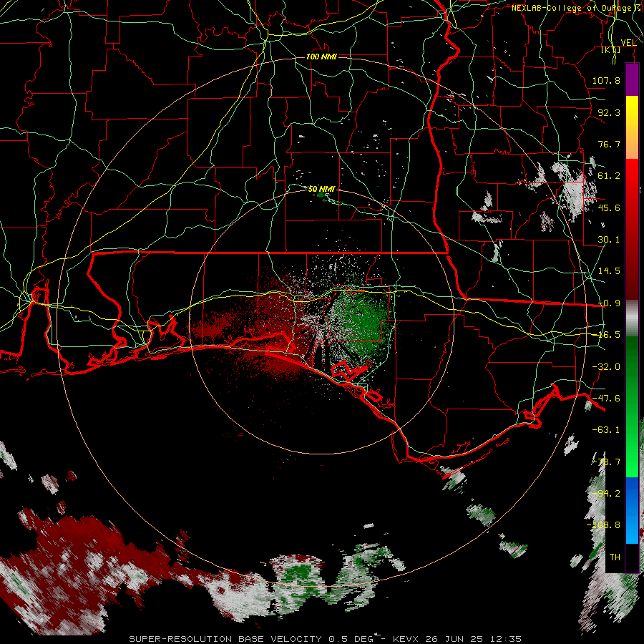Select the -109.8 scale value
This screenshot has height=644, width=644.
603,525
